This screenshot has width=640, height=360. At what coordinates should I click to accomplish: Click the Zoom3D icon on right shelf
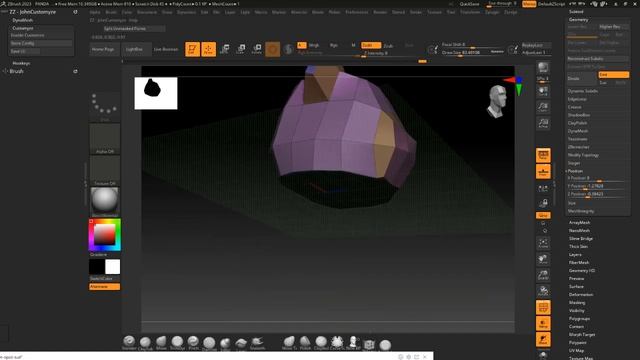(x=543, y=275)
